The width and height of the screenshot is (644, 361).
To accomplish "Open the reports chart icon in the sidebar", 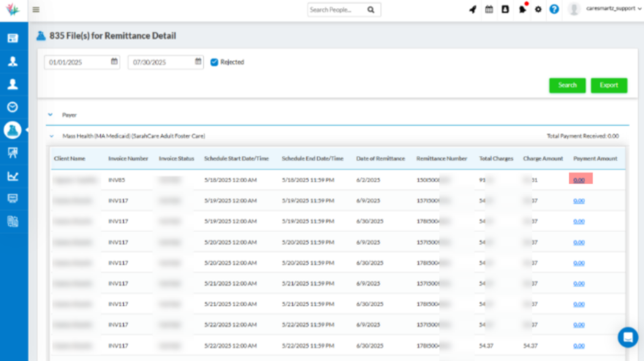I will pos(14,177).
